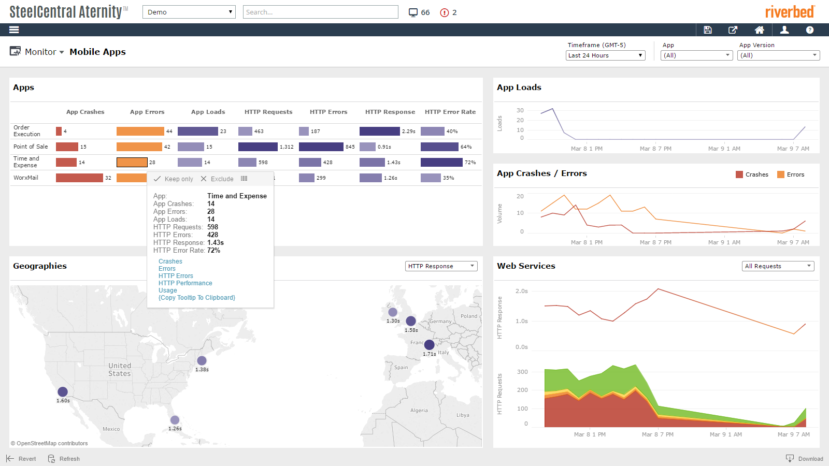Image resolution: width=829 pixels, height=466 pixels.
Task: Open the user profile icon
Action: 785,30
